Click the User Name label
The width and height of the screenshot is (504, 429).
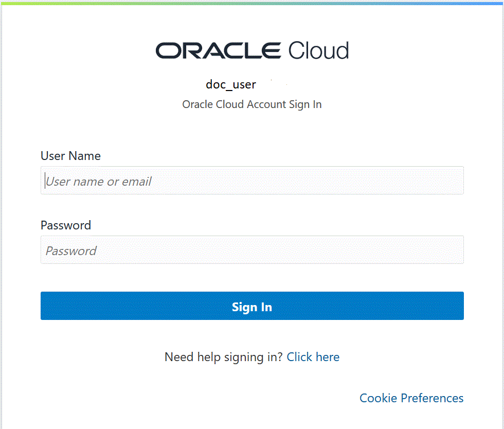click(x=70, y=156)
